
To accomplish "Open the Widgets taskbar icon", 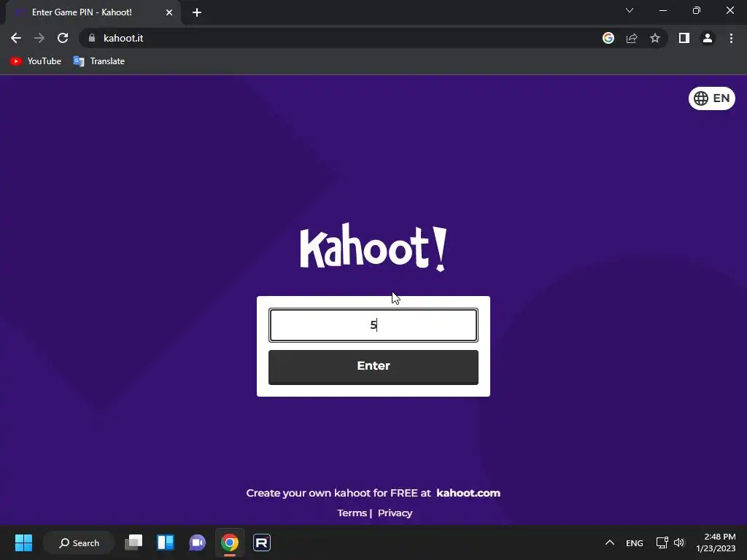I will tap(166, 542).
